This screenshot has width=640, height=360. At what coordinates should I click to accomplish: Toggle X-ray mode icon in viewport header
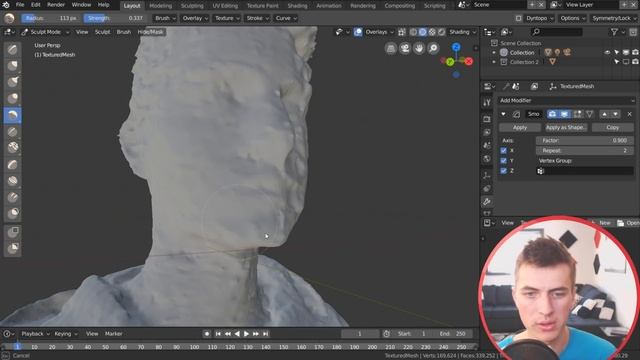[402, 32]
